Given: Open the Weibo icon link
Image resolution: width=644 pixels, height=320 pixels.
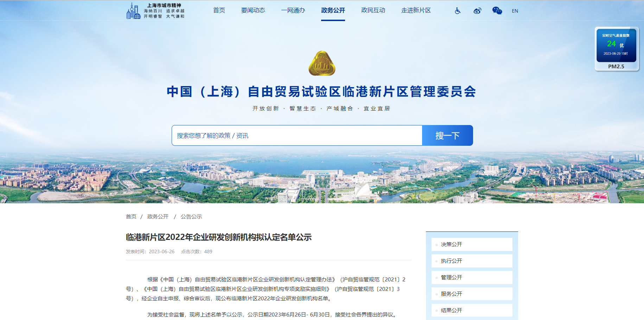Looking at the screenshot, I should (x=477, y=11).
